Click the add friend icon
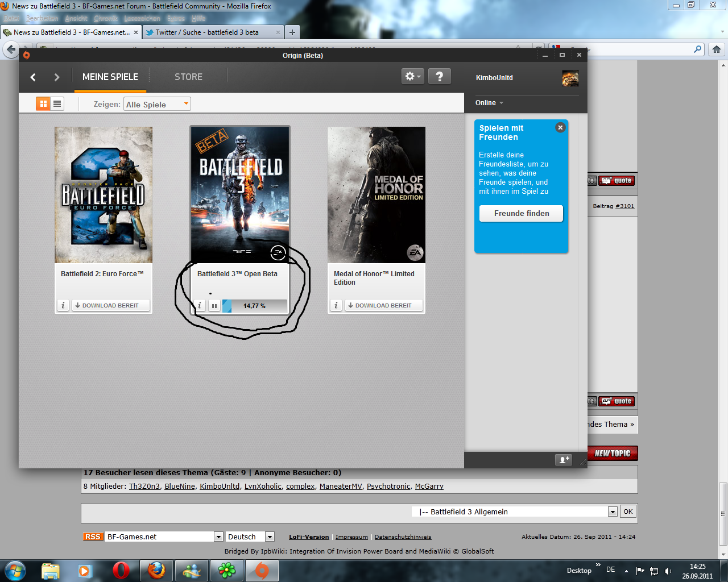 pyautogui.click(x=564, y=460)
